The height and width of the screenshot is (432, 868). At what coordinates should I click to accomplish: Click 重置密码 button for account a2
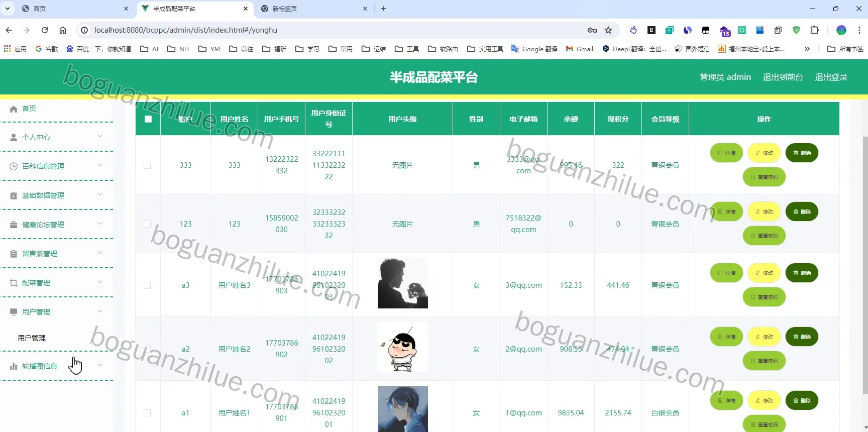coord(764,361)
